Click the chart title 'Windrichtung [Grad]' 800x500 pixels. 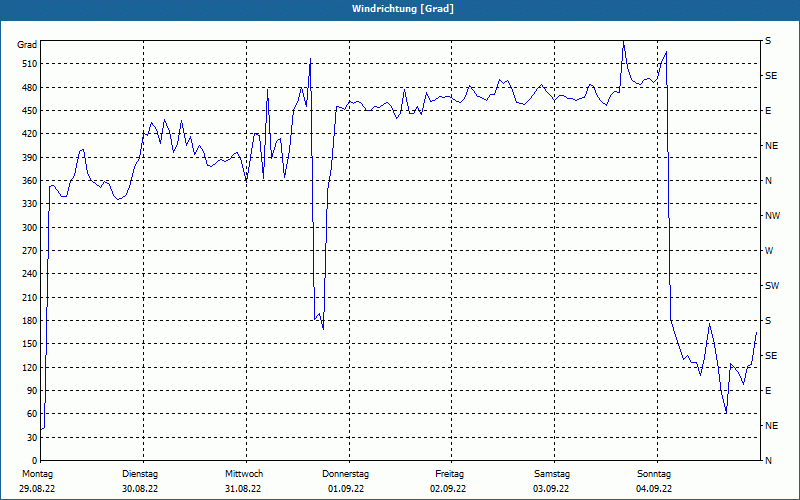[x=403, y=9]
